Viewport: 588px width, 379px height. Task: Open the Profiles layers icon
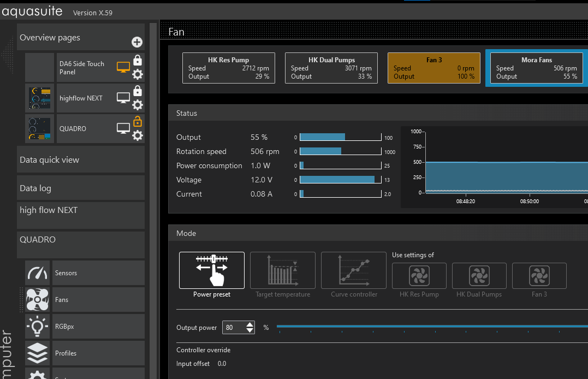coord(37,353)
